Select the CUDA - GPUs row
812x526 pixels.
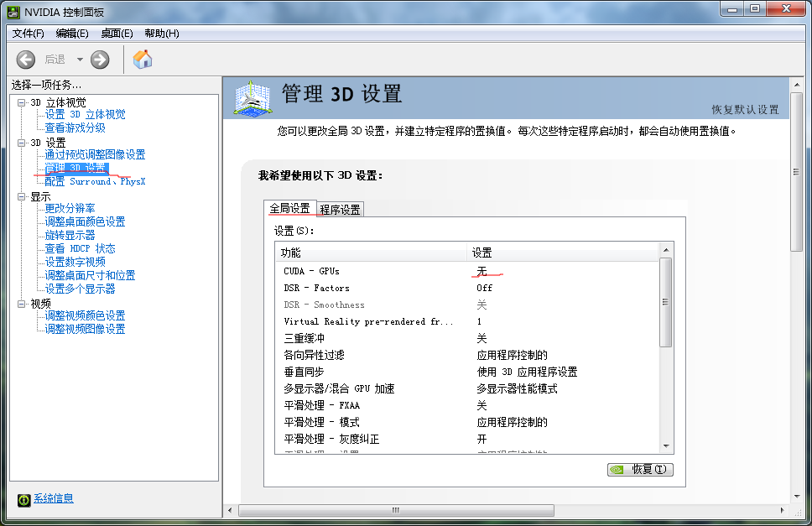pos(467,271)
